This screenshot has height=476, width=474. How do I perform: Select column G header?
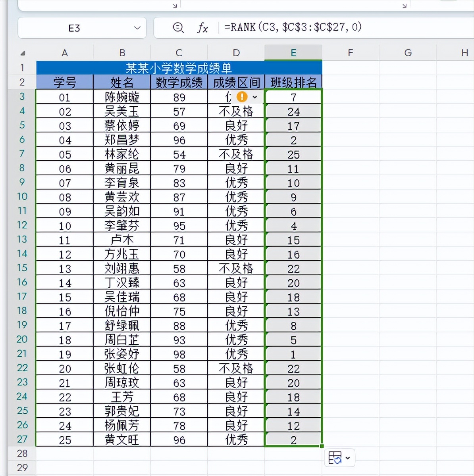click(x=408, y=53)
